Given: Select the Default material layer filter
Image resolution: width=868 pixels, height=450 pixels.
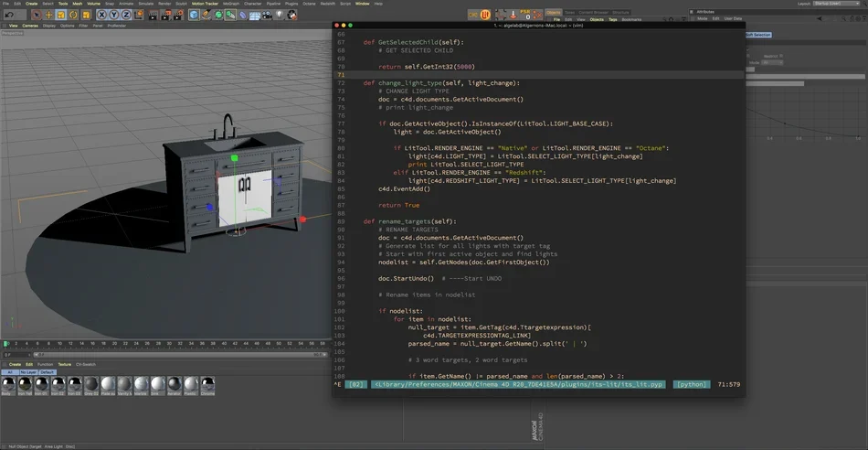Looking at the screenshot, I should click(48, 372).
